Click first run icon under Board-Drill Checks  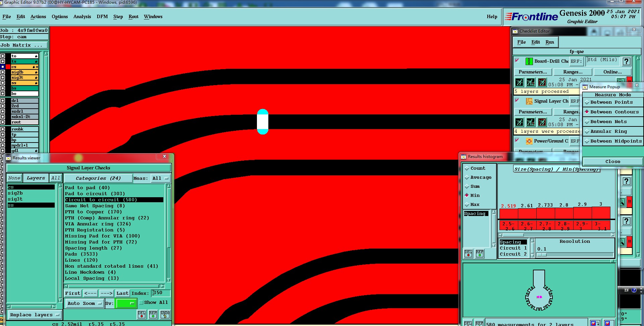[x=519, y=82]
